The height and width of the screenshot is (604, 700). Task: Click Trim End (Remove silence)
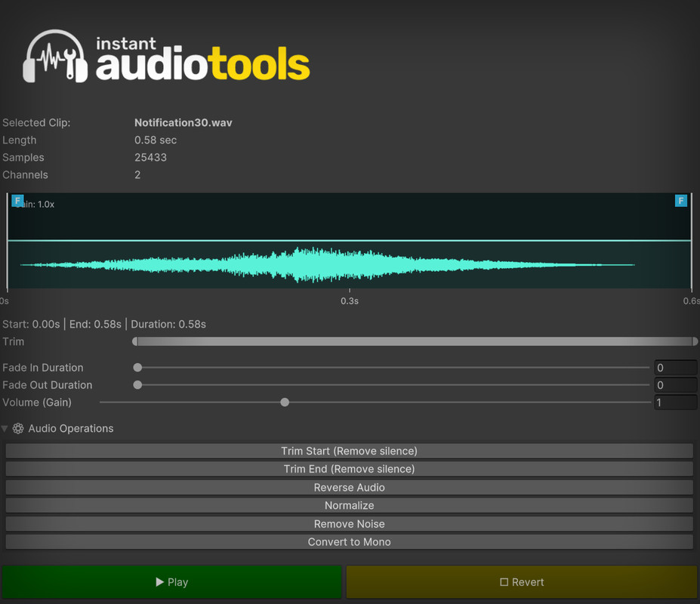coord(349,469)
